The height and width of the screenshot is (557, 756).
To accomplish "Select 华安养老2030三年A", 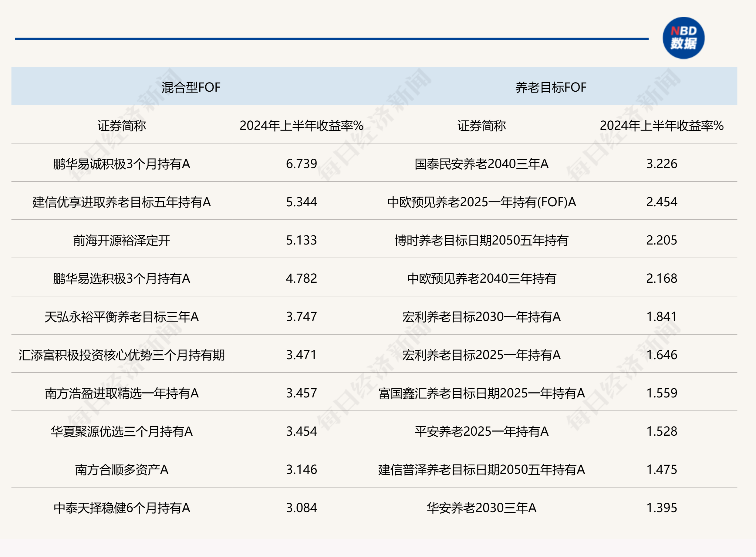I will (481, 508).
